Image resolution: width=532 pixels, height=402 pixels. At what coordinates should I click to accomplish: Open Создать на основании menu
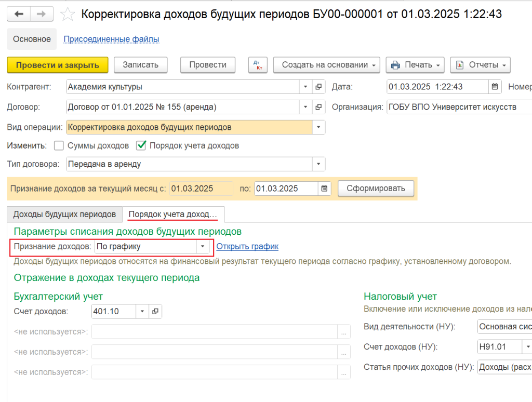coord(326,65)
